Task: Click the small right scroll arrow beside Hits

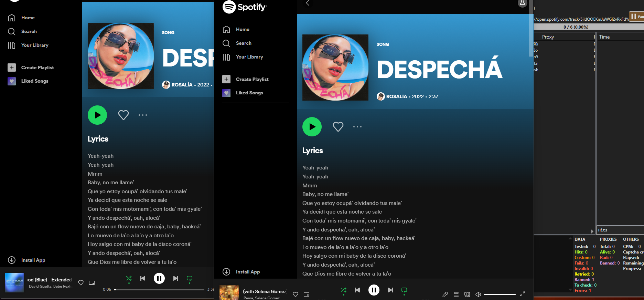Action: click(x=592, y=231)
